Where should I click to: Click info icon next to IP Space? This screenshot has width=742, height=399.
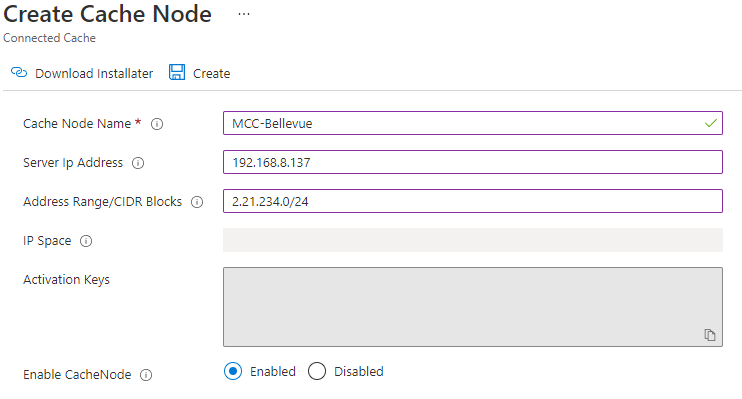tap(86, 241)
